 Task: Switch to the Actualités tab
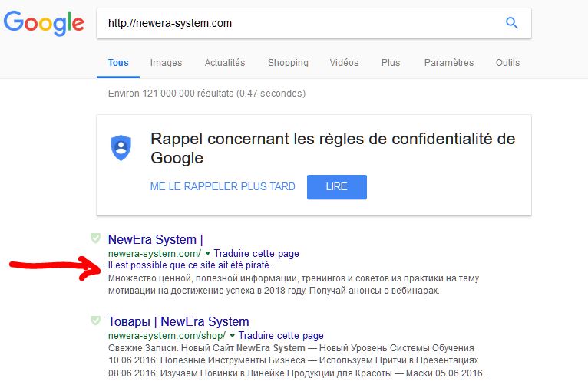coord(225,63)
